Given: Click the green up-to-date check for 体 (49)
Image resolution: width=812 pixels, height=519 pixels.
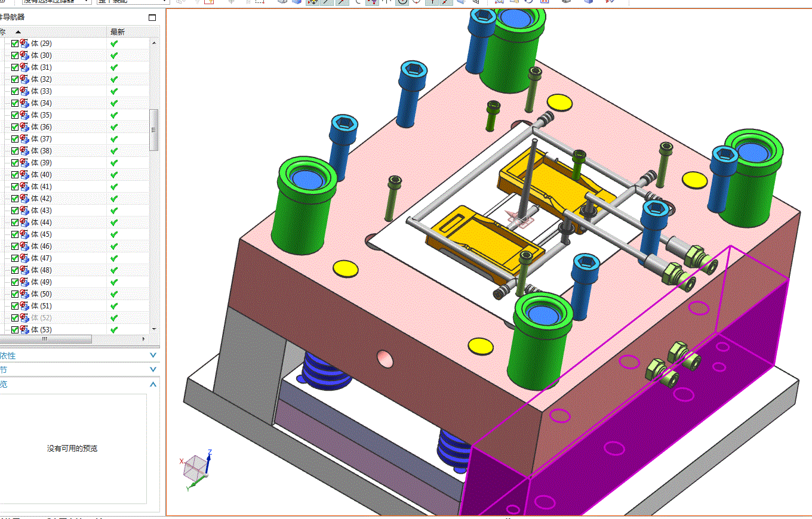Looking at the screenshot, I should pos(114,282).
